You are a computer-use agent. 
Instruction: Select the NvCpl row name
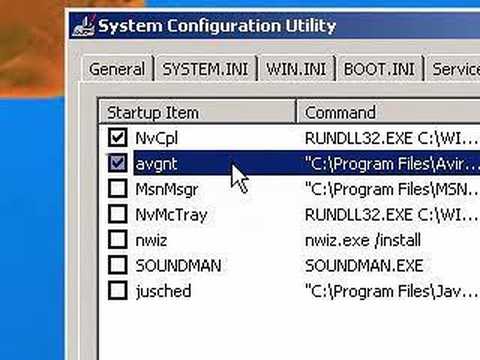coord(156,138)
